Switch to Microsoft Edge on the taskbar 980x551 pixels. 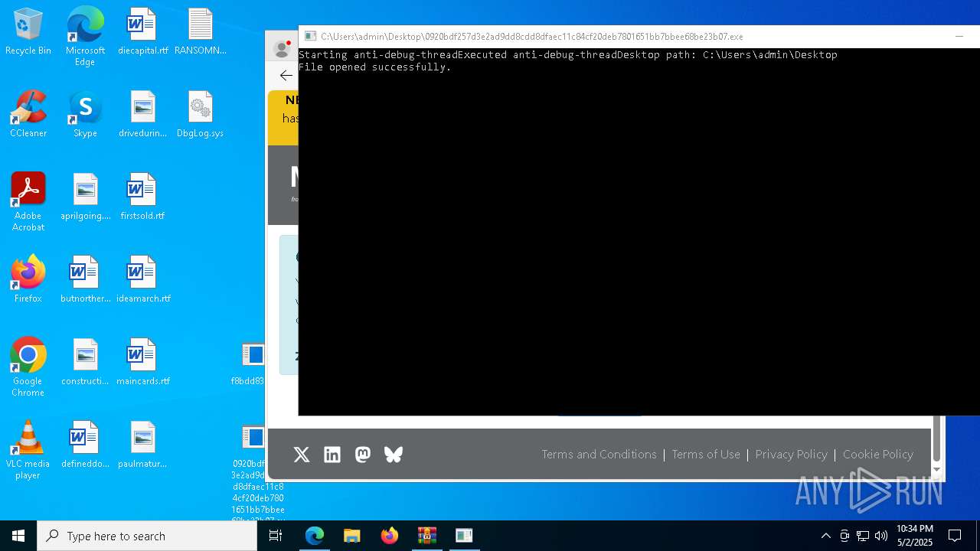click(315, 536)
